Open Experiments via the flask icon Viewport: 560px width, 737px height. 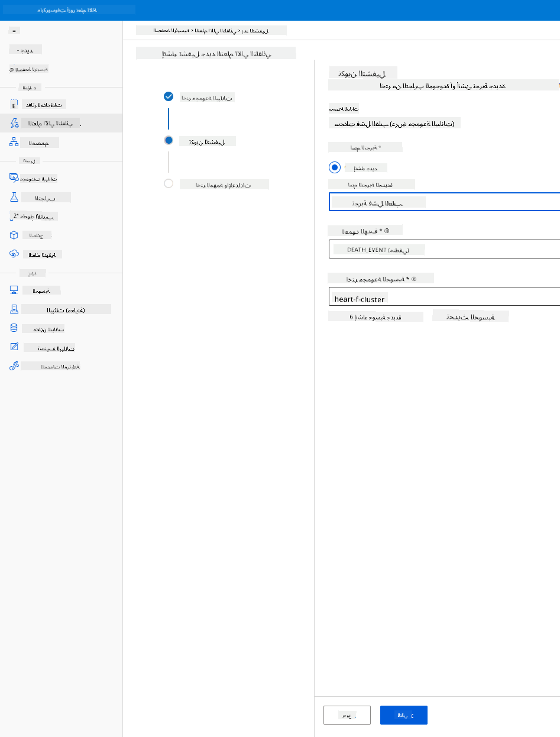click(15, 197)
